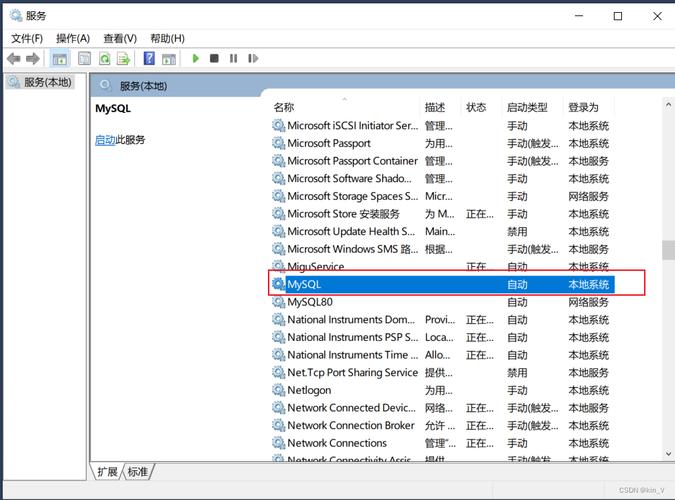This screenshot has height=500, width=675.
Task: Stop the service with square icon
Action: coord(214,58)
